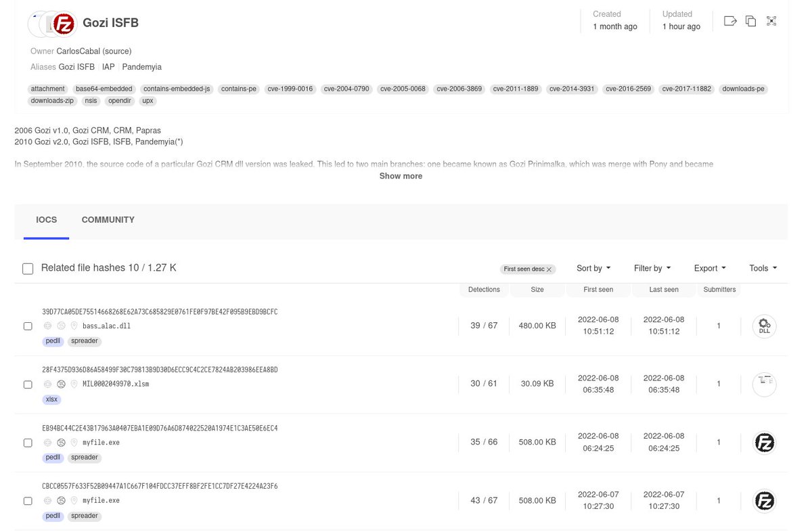The image size is (812, 532).
Task: Switch to the COMMUNITY tab
Action: (x=108, y=220)
